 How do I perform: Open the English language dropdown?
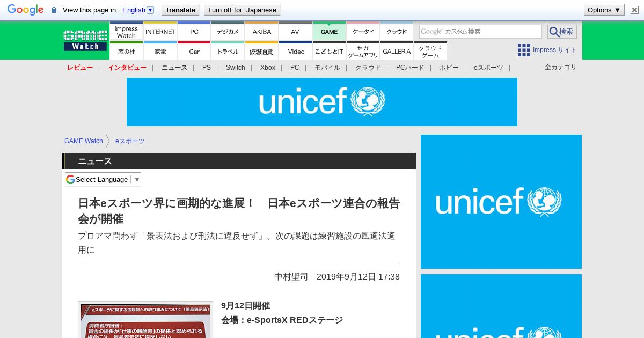[138, 10]
